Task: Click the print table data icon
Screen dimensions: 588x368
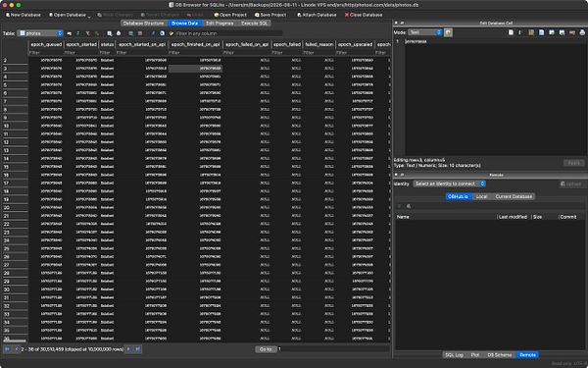Action: pyautogui.click(x=119, y=33)
